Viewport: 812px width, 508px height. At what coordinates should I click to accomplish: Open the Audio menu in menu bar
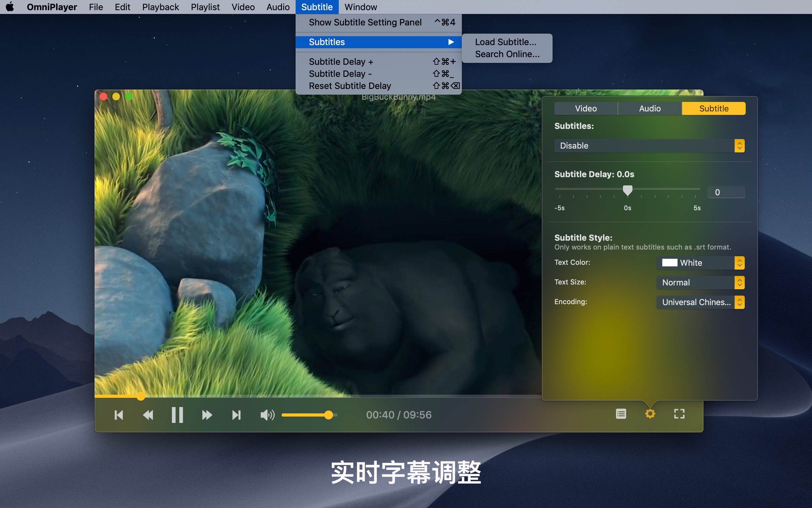click(278, 7)
